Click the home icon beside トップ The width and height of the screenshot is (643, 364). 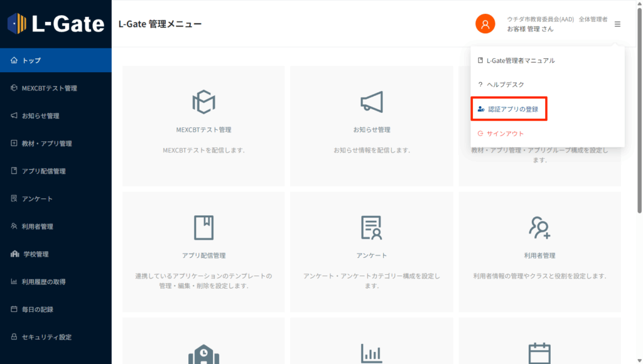tap(14, 60)
